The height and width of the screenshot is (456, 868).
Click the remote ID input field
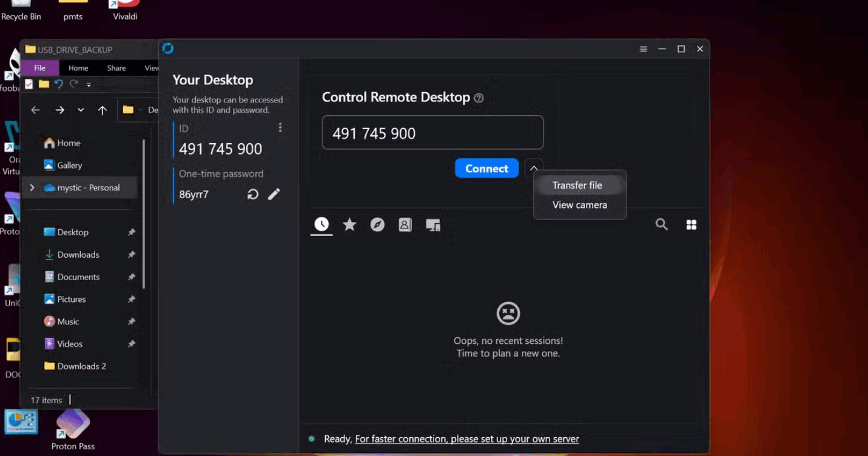pyautogui.click(x=432, y=133)
